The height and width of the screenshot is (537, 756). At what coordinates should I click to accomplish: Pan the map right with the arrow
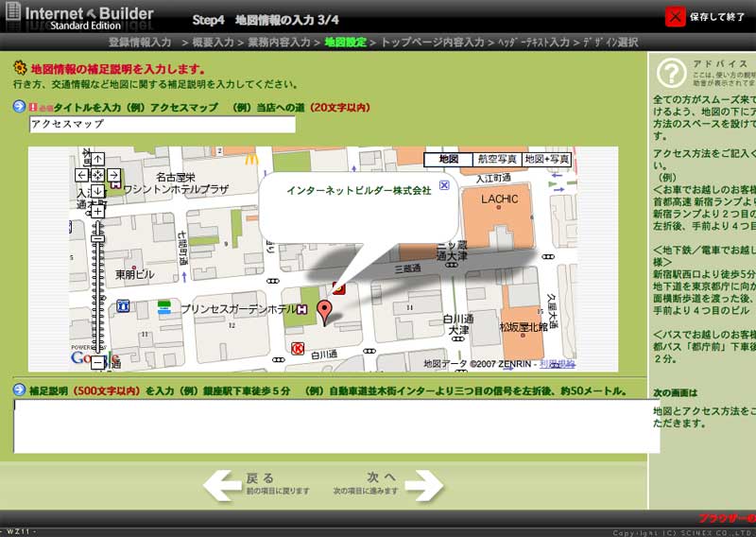(113, 175)
